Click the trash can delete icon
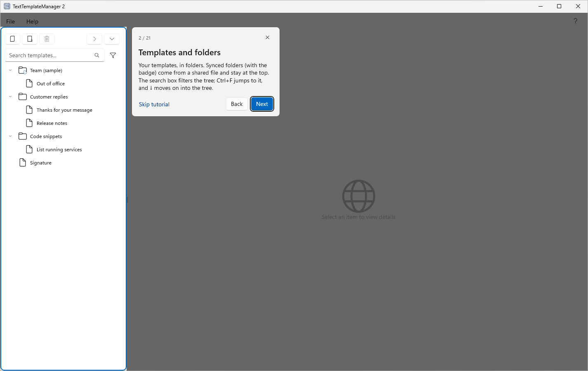The height and width of the screenshot is (371, 588). (x=47, y=39)
